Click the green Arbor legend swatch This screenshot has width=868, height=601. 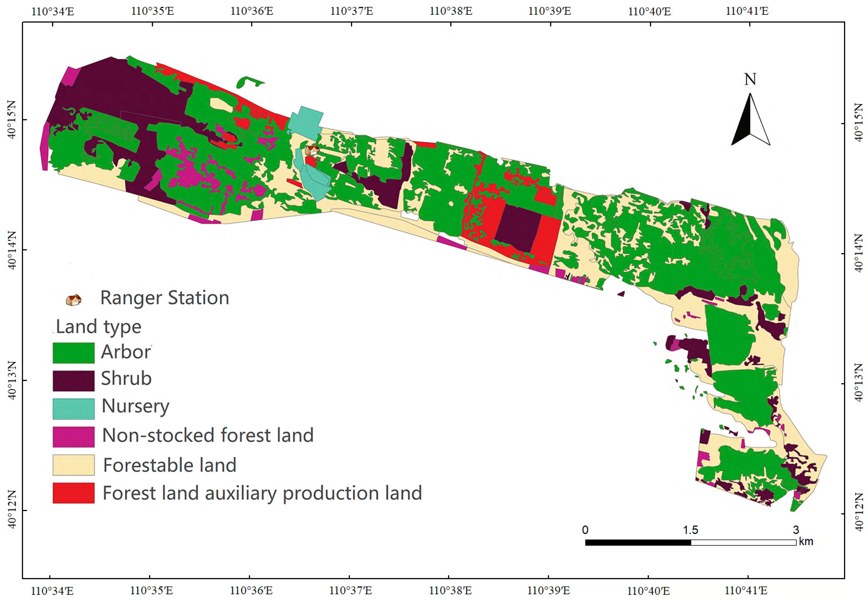pyautogui.click(x=73, y=353)
